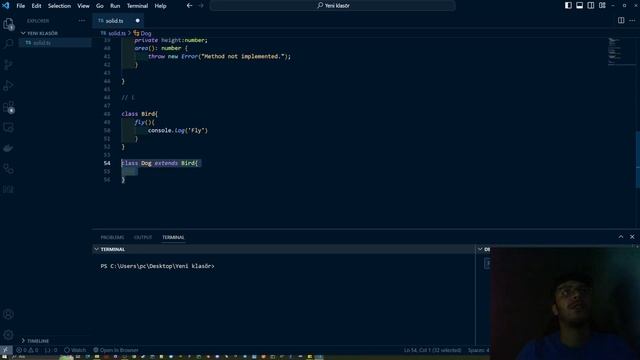Screen dimensions: 640x360
Task: Click Spaces: 4 indentation indicator
Action: tap(478, 350)
